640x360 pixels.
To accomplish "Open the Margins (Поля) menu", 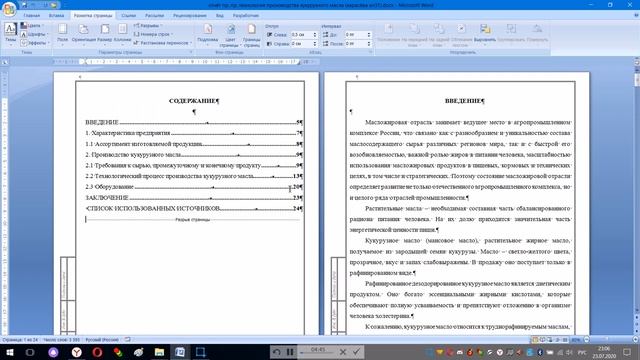I will tap(62, 34).
